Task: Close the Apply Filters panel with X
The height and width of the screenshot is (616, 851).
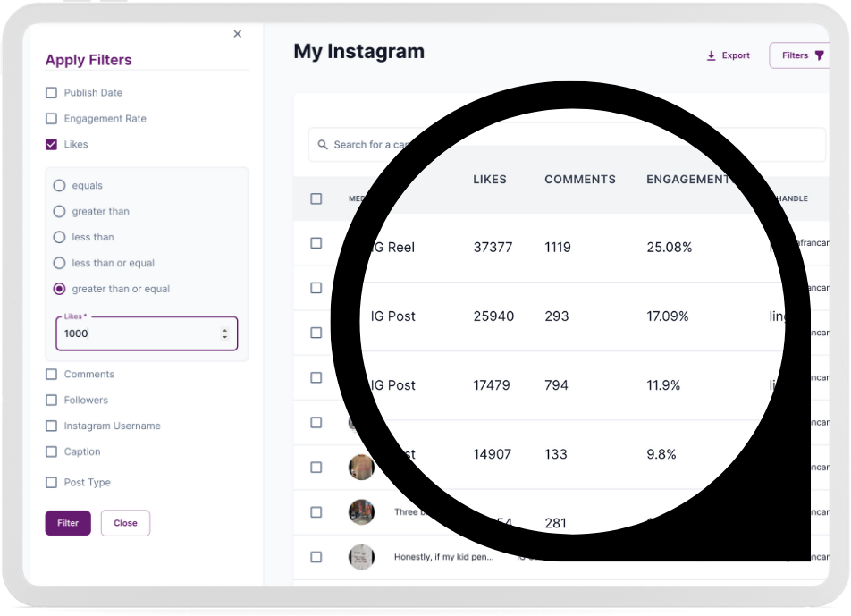Action: click(237, 34)
